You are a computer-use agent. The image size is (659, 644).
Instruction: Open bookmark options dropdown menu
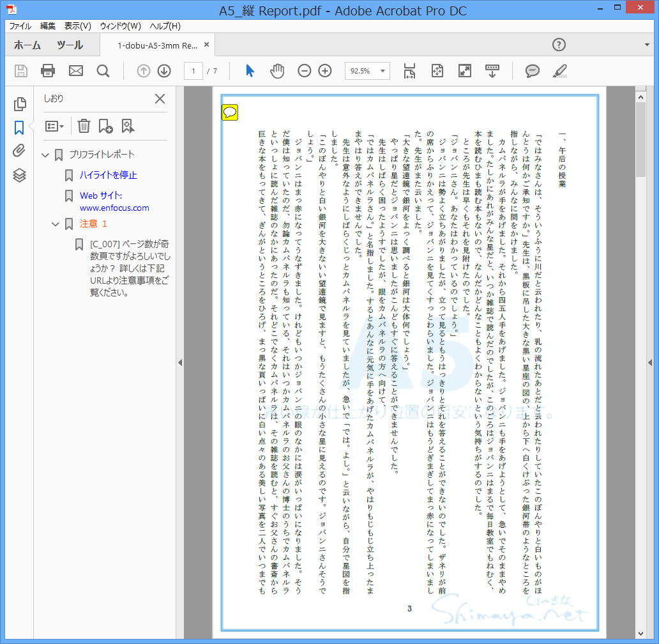[x=54, y=126]
